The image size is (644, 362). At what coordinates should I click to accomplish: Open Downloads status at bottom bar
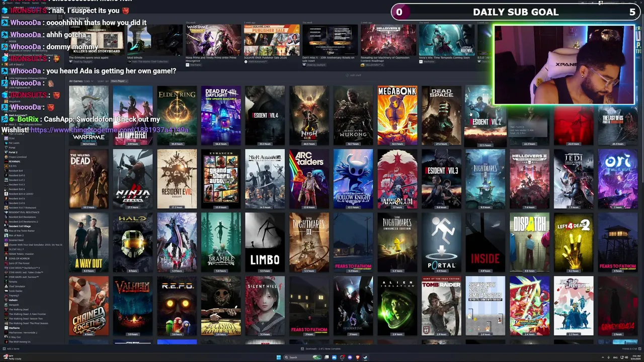(x=321, y=348)
